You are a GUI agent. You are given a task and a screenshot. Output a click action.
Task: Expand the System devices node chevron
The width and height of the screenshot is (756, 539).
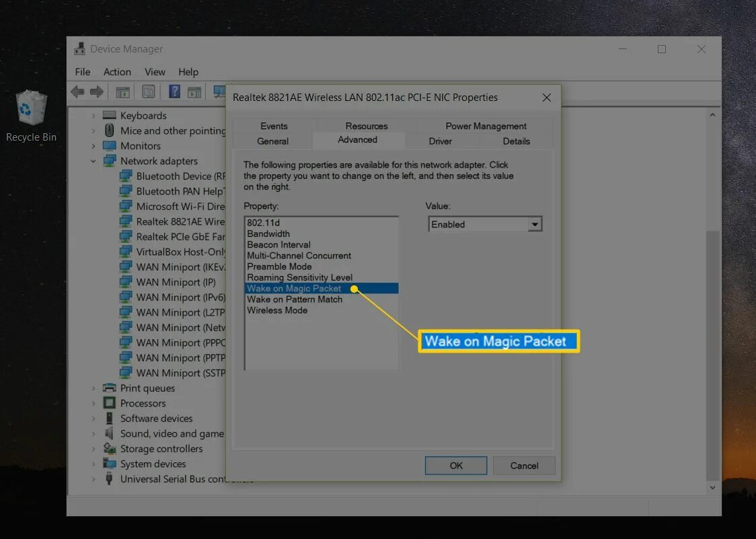pos(93,464)
